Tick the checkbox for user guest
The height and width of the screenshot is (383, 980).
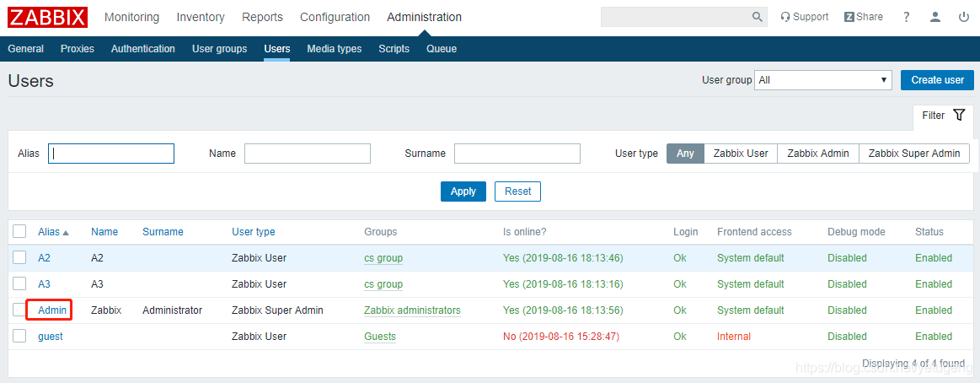[19, 336]
